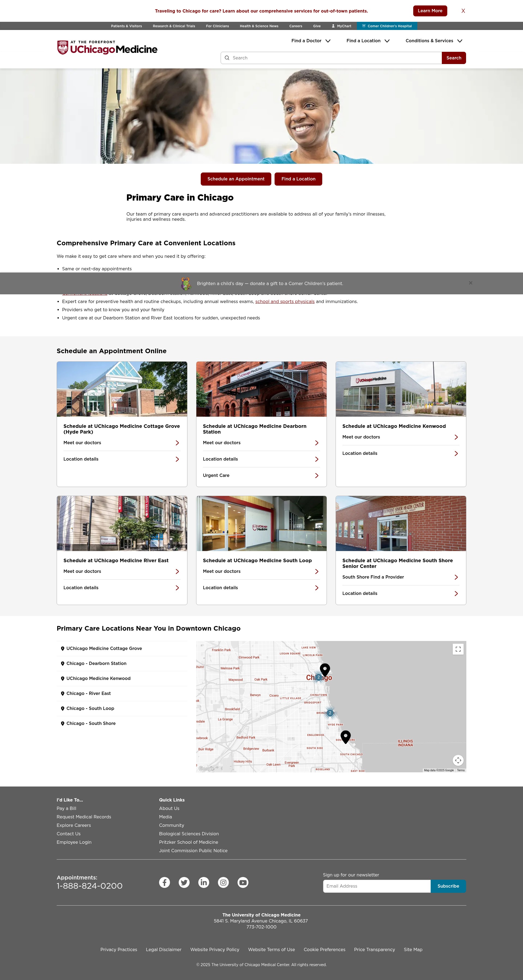Toggle fullscreen view on the map
Image resolution: width=523 pixels, height=980 pixels.
tap(458, 649)
